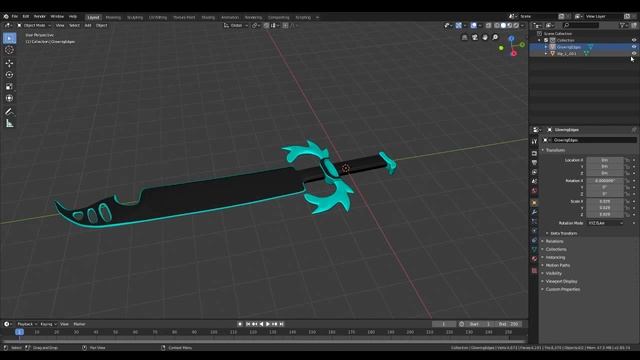
Task: Switch to the UV Editing workspace tab
Action: click(158, 18)
